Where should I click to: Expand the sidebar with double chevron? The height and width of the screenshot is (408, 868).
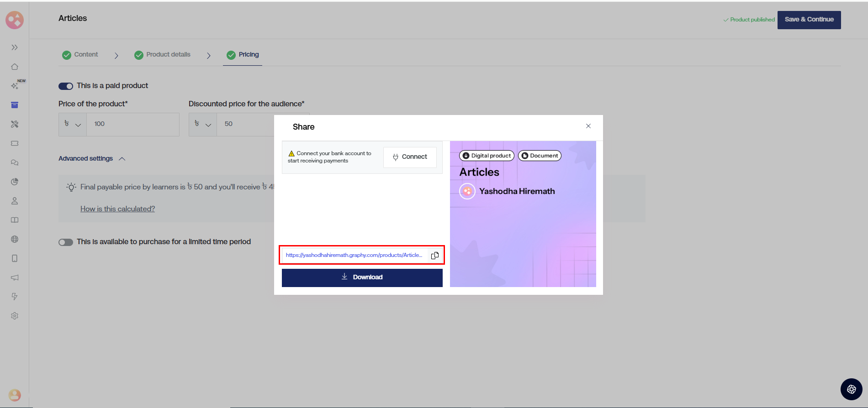tap(15, 47)
